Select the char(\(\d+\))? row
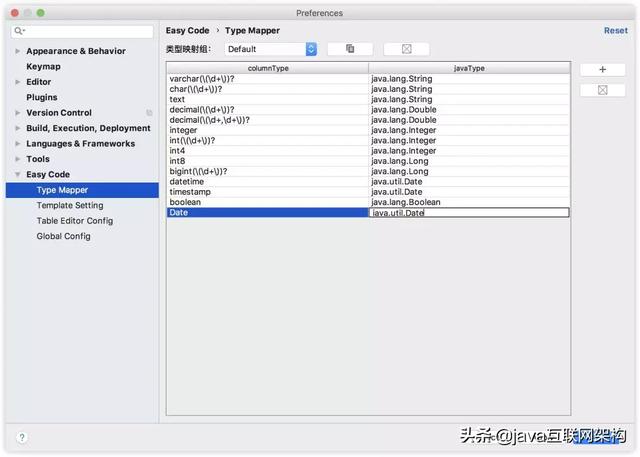The height and width of the screenshot is (457, 640). coord(268,89)
